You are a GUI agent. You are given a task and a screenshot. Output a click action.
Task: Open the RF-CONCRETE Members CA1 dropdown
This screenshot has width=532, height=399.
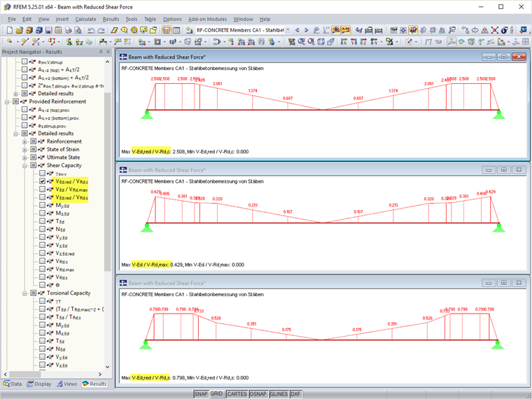288,30
